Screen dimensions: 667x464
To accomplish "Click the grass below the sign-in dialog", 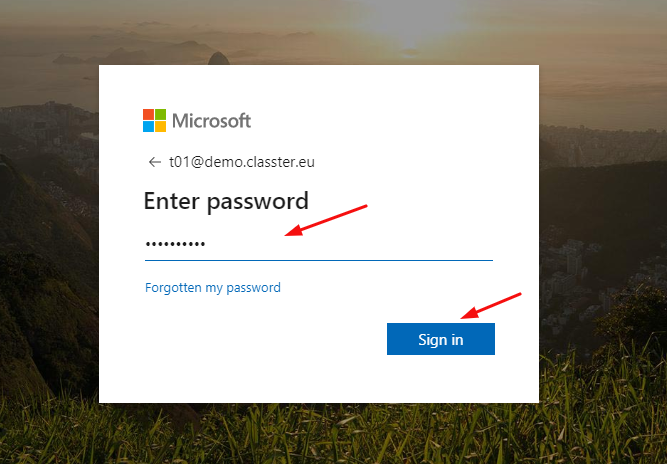I will 332,434.
